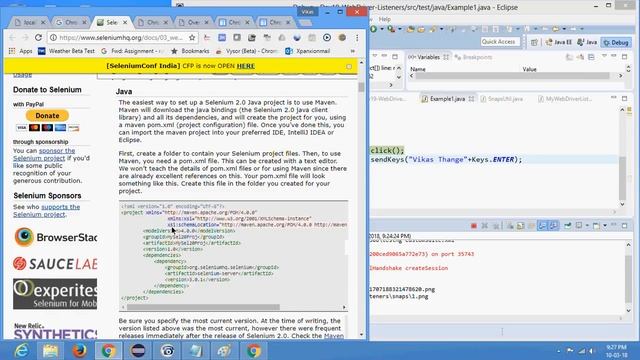Reload the Selenium page in Chrome

[x=38, y=38]
